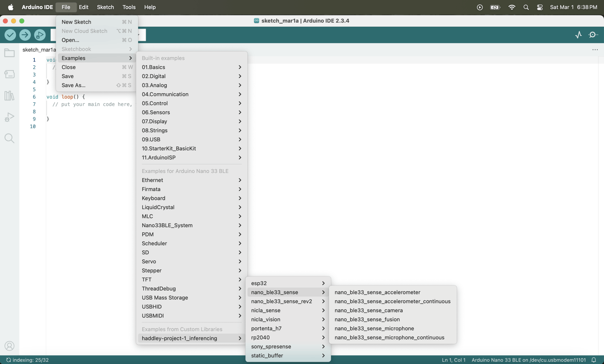Click the board and port status text

pyautogui.click(x=528, y=360)
